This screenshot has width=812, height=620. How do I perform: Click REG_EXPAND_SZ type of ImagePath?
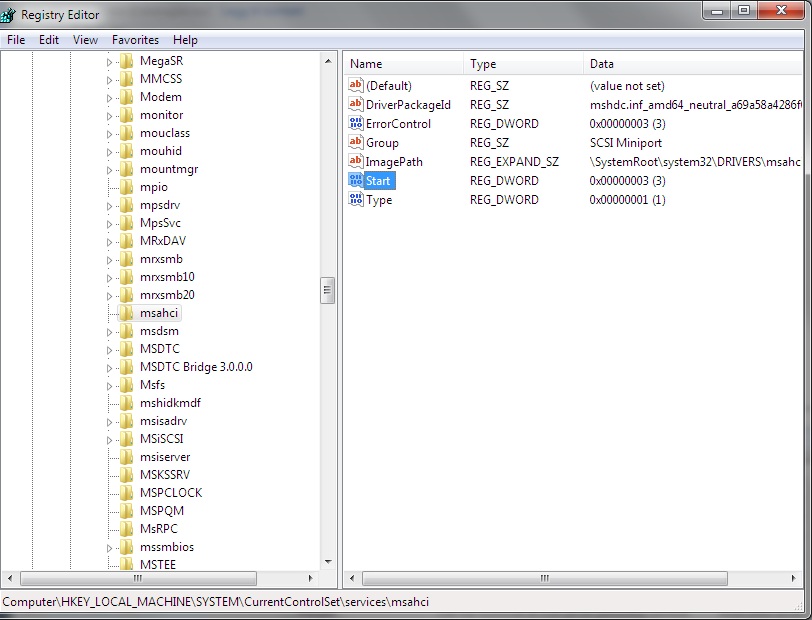pos(514,162)
